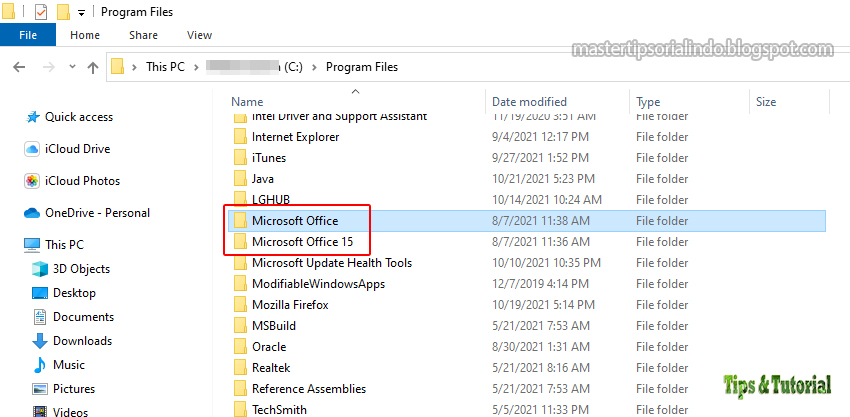The height and width of the screenshot is (417, 850).
Task: Open the recent locations dropdown arrow
Action: [73, 67]
